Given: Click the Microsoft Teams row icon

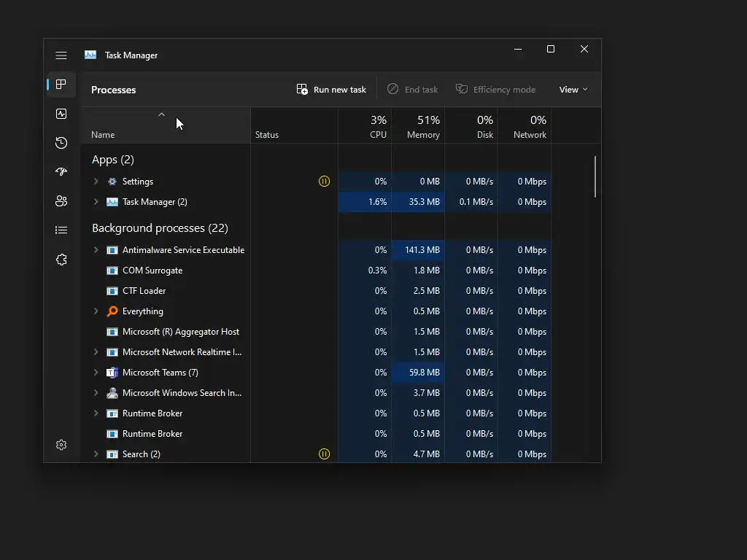Looking at the screenshot, I should [x=112, y=373].
